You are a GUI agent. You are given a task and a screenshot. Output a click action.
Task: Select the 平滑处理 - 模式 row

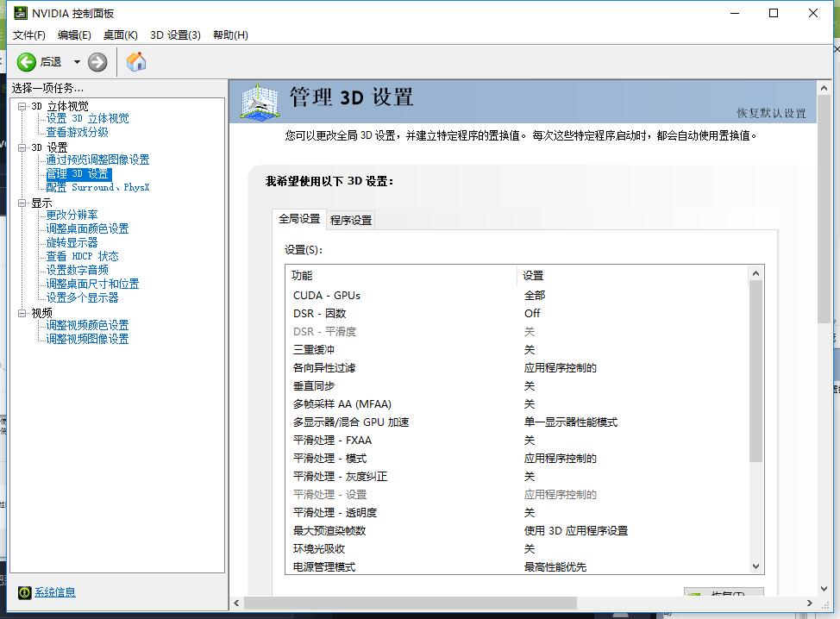coord(517,459)
